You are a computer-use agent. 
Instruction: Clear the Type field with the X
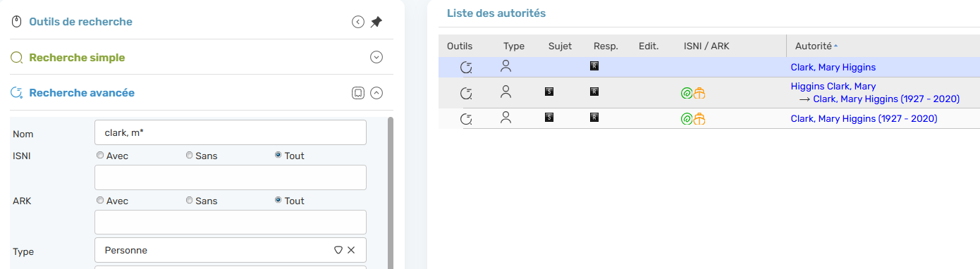351,250
